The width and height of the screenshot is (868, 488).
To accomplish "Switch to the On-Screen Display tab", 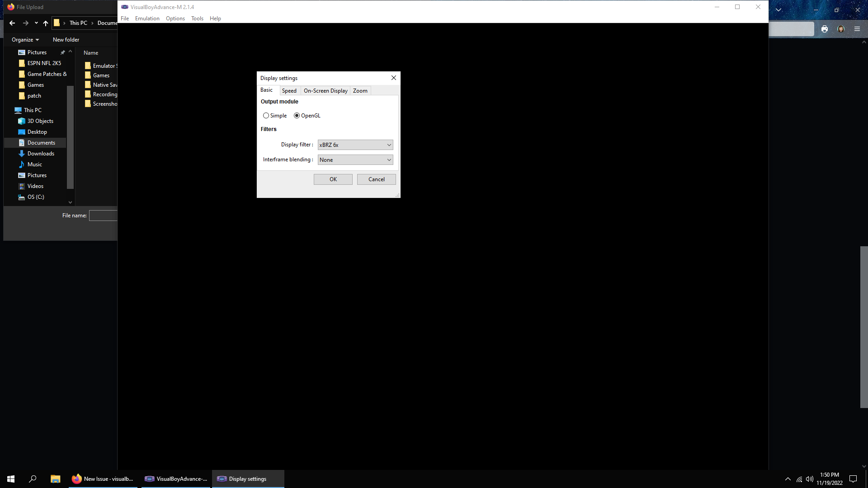I will click(x=325, y=90).
